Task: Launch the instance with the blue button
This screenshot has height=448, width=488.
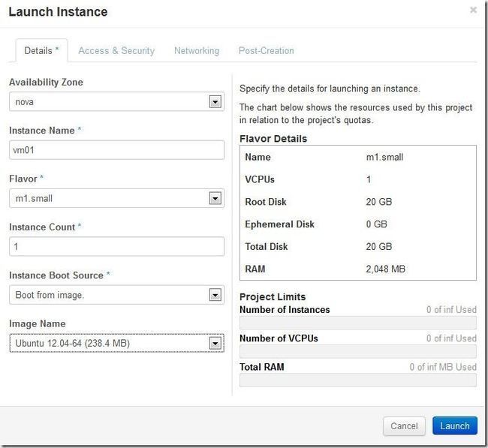Action: (455, 425)
